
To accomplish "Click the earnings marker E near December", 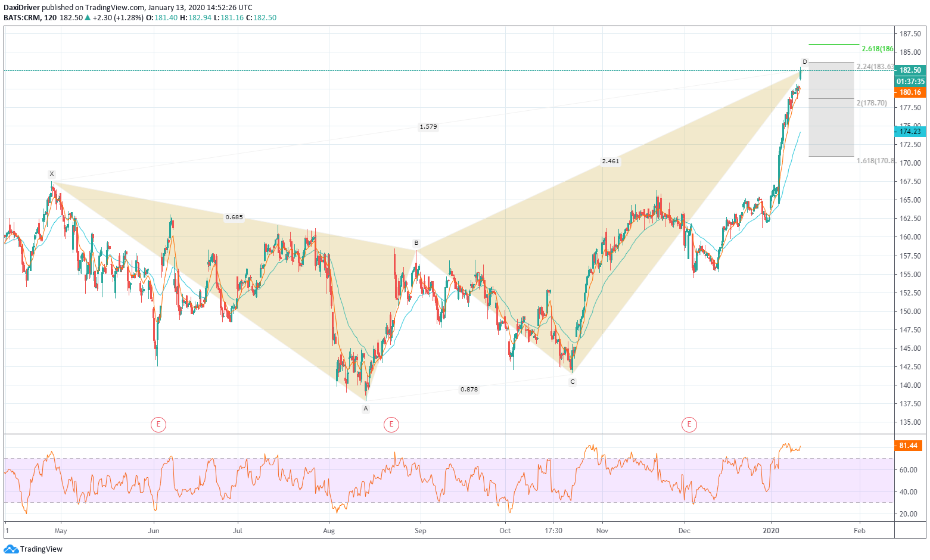I will (689, 424).
